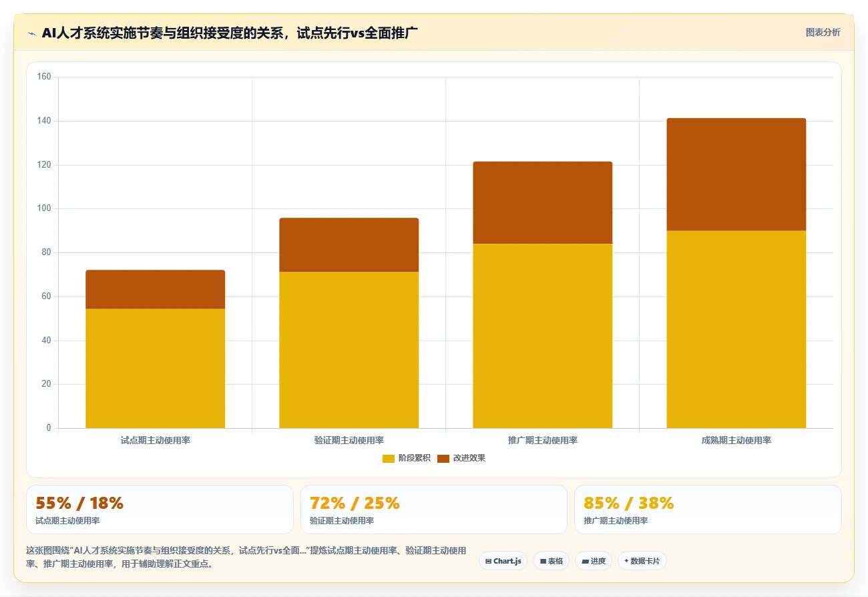868x597 pixels.
Task: Open the 72% / 25% data card
Action: [434, 510]
